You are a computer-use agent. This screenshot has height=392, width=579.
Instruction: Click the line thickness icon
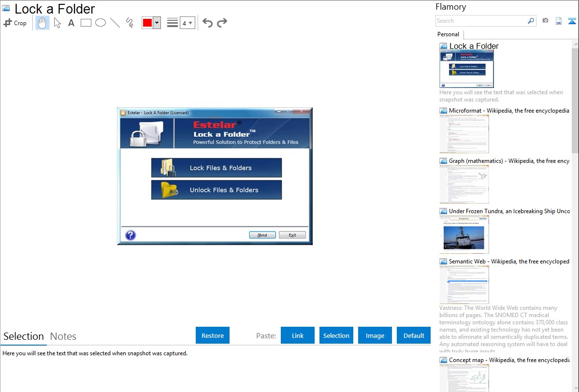[x=173, y=23]
